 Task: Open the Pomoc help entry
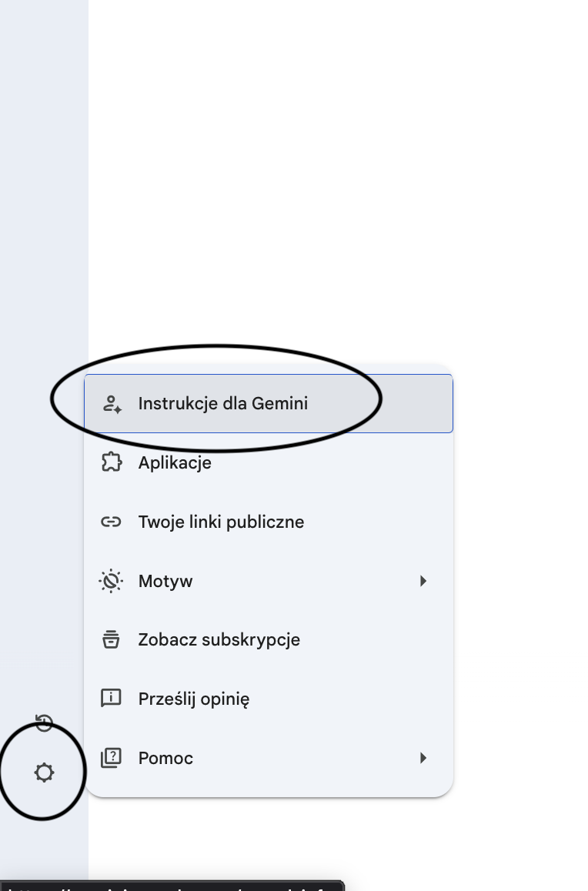[x=165, y=758]
